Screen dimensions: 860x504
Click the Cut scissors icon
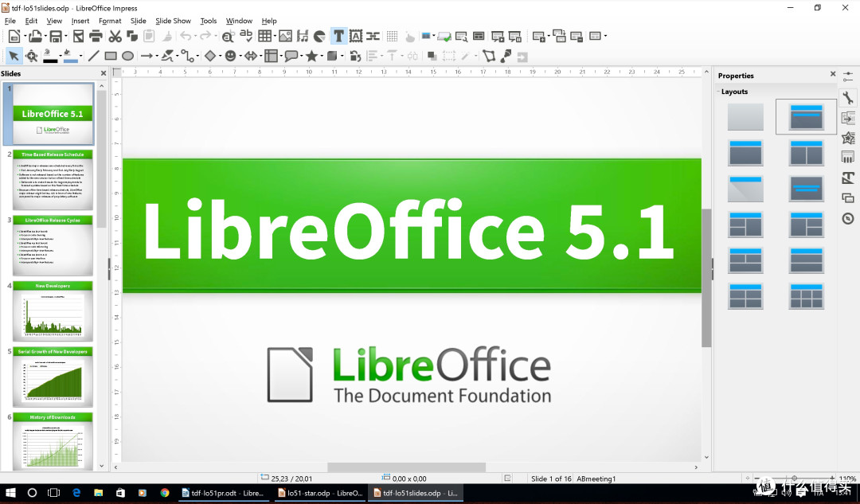(115, 36)
